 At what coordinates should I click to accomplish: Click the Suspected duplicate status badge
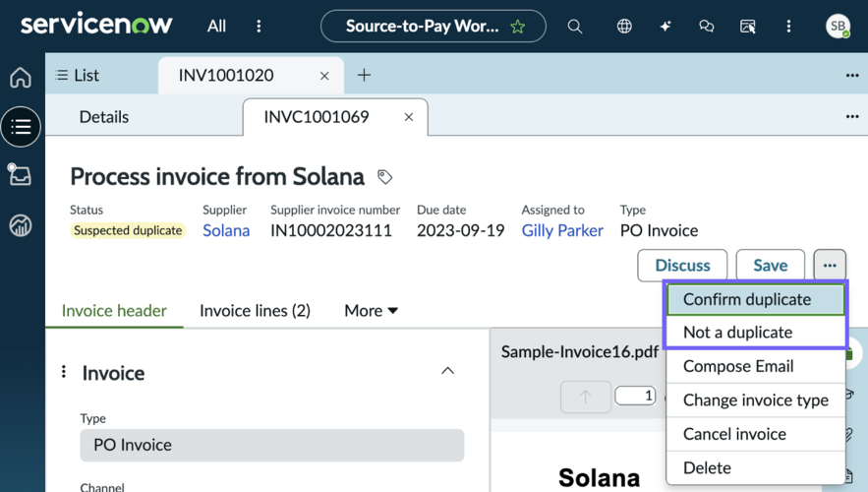[128, 230]
